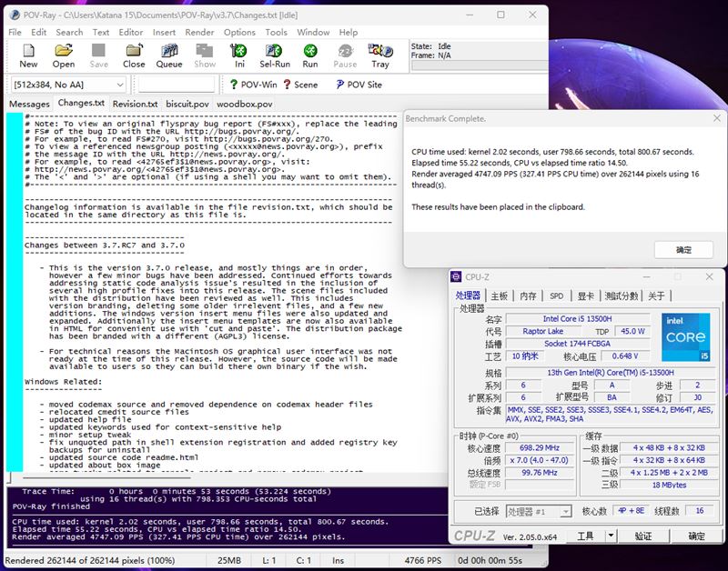This screenshot has height=571, width=728.
Task: Open the Options menu
Action: point(239,32)
